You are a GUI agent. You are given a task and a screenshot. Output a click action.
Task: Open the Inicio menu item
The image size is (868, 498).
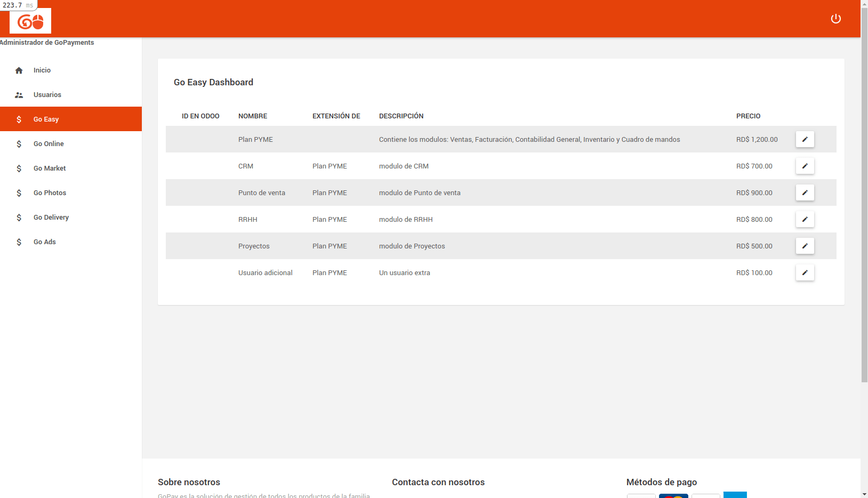[71, 70]
